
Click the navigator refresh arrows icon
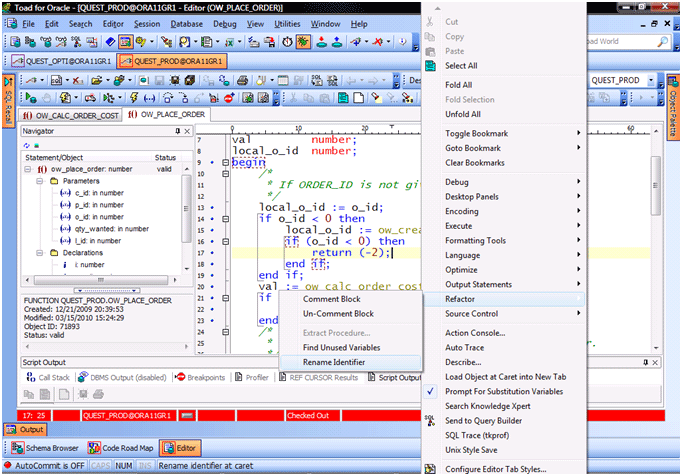pyautogui.click(x=27, y=145)
